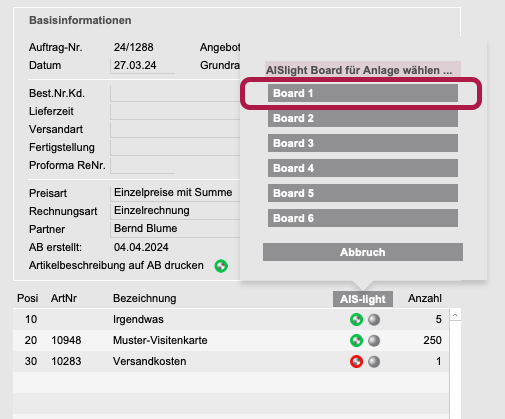Click gray sphere icon in Muster-Visitenkarte row
The image size is (505, 419).
tap(374, 341)
